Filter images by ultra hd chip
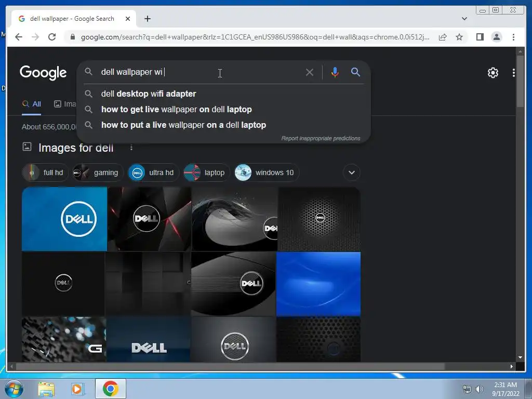This screenshot has height=399, width=532. click(153, 172)
